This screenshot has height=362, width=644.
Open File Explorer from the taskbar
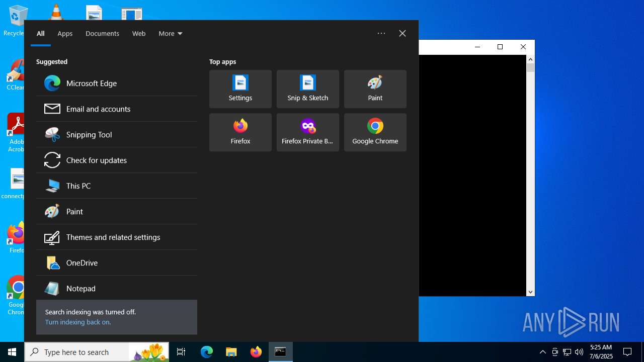[231, 352]
